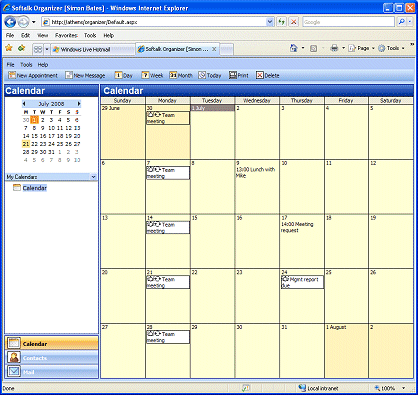
Task: Delete the selected appointment
Action: 268,76
